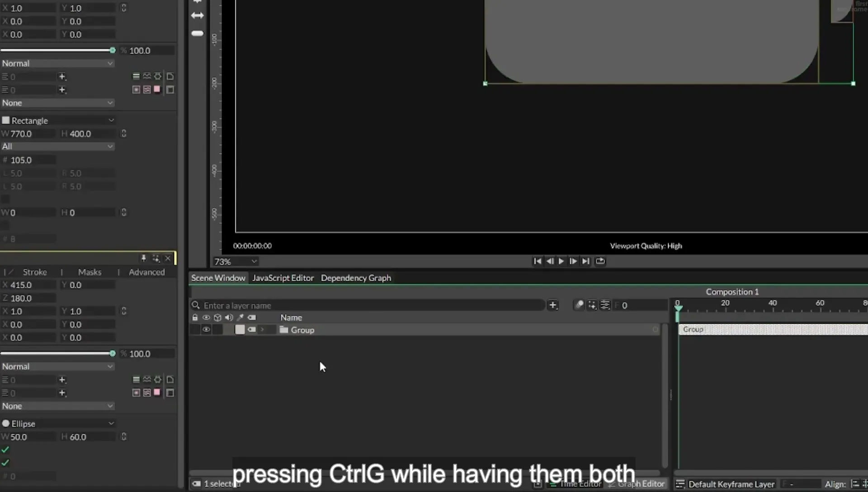
Task: Open the Dependency Graph tab
Action: 356,278
